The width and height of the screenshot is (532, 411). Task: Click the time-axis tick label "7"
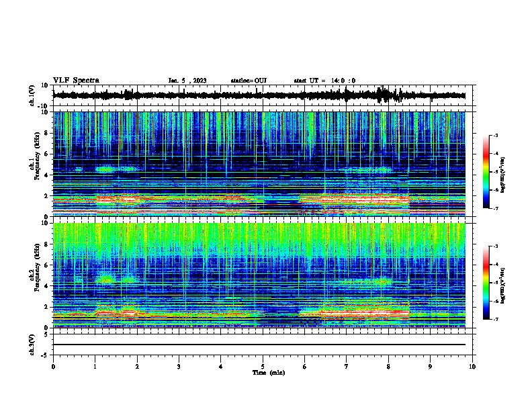pyautogui.click(x=347, y=367)
